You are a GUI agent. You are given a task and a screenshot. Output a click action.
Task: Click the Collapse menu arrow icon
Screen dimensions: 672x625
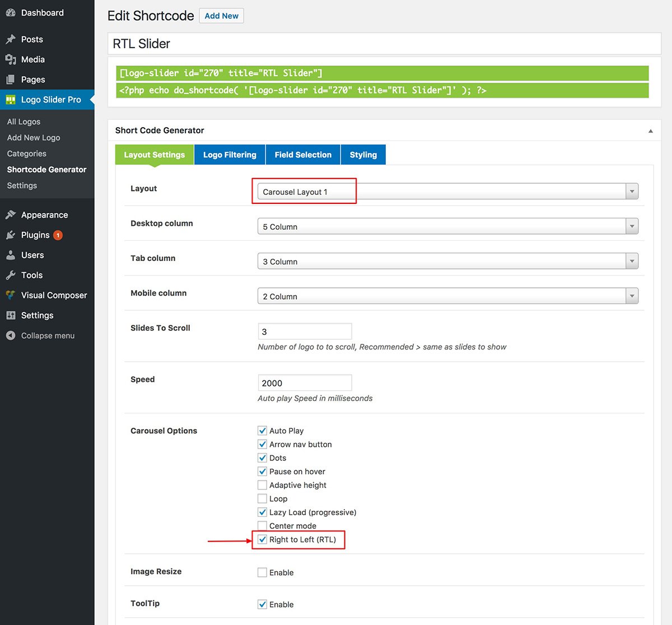pos(10,335)
